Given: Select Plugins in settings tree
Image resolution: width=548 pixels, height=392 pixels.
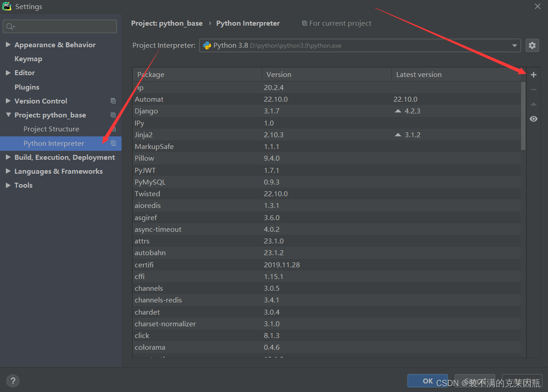Looking at the screenshot, I should coord(27,87).
